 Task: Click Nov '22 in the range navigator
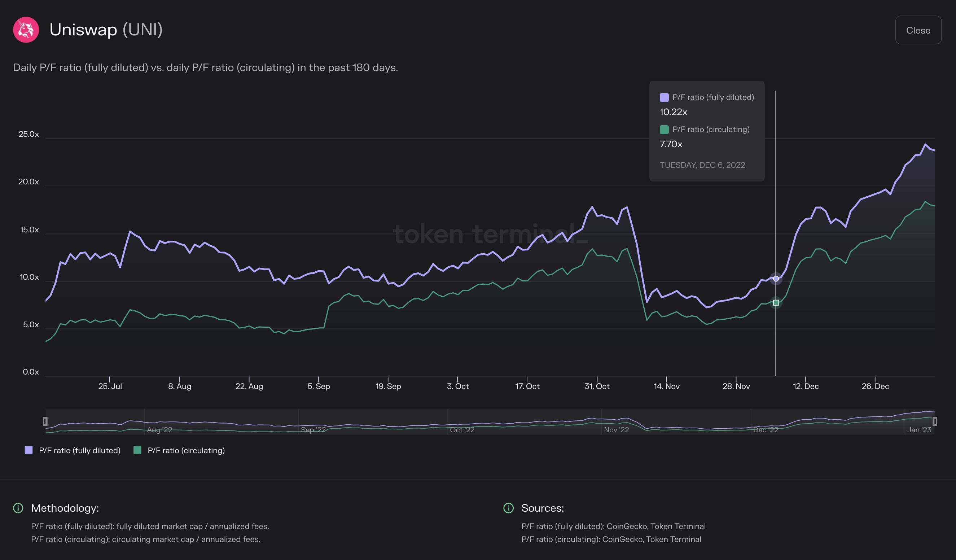pos(616,430)
